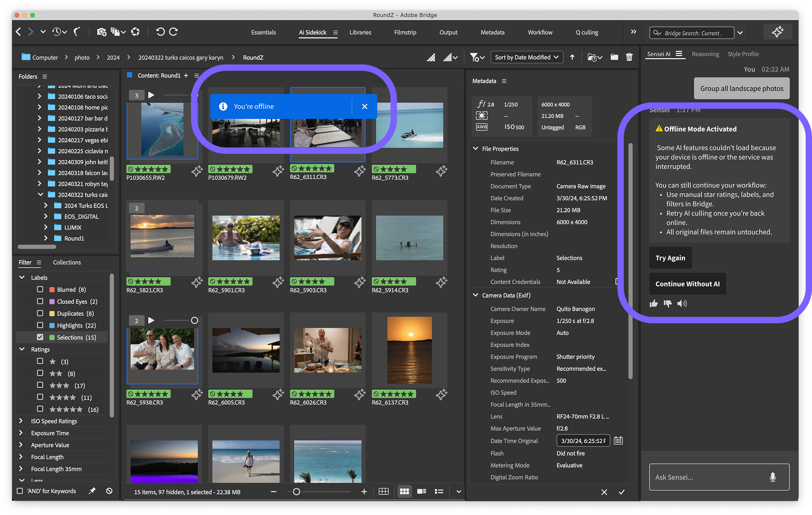Open Sort by Date Modified dropdown
Viewport: 812px width, 515px height.
[x=526, y=57]
